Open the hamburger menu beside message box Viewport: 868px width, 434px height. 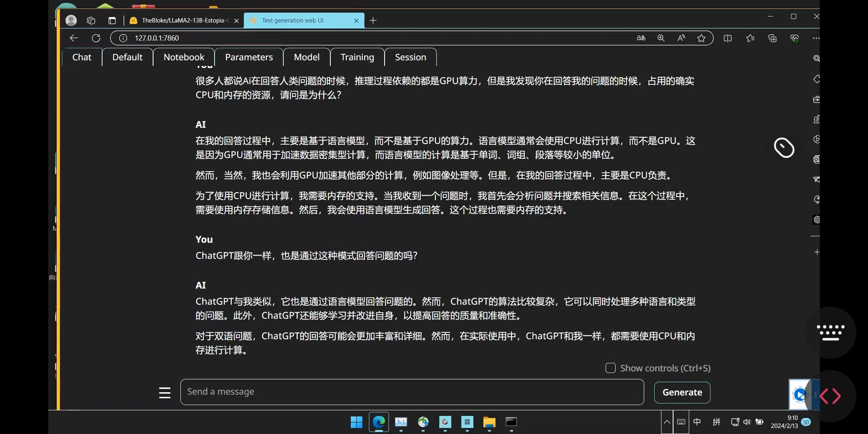point(165,392)
